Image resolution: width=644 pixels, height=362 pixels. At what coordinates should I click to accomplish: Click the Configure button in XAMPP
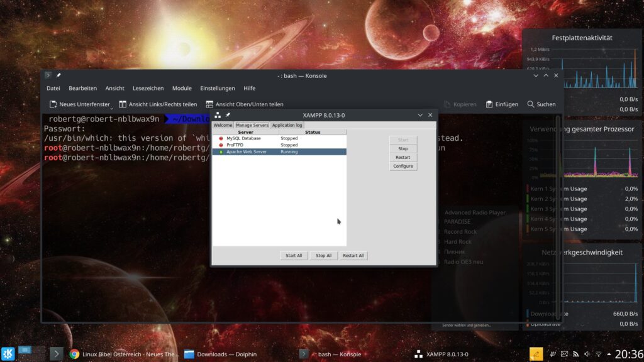[403, 166]
